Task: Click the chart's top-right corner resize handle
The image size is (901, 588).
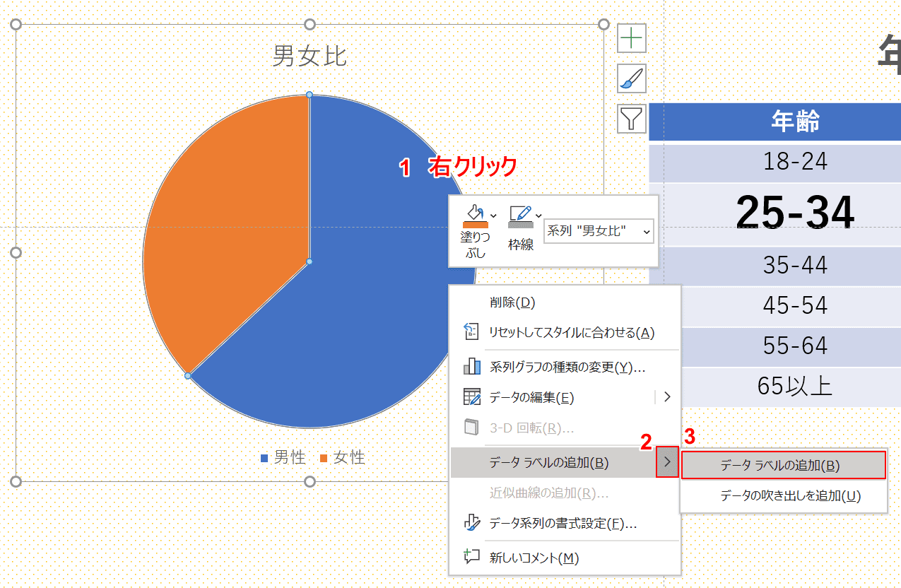Action: tap(603, 24)
